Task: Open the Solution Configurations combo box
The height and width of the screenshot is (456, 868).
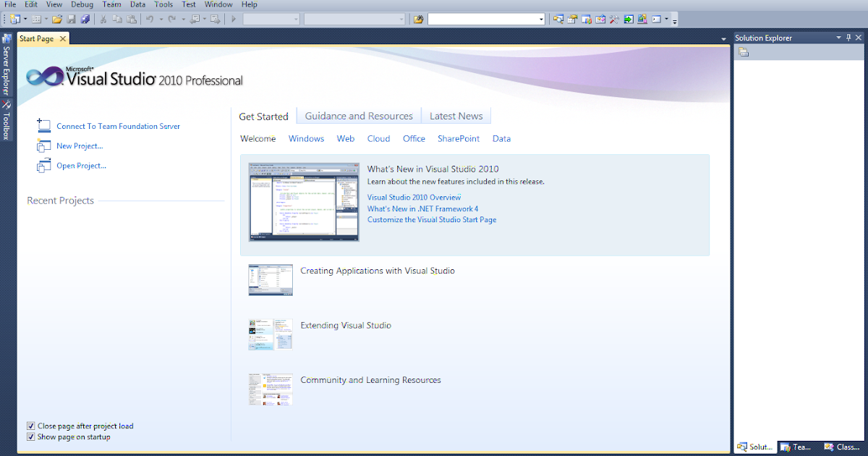Action: [271, 19]
